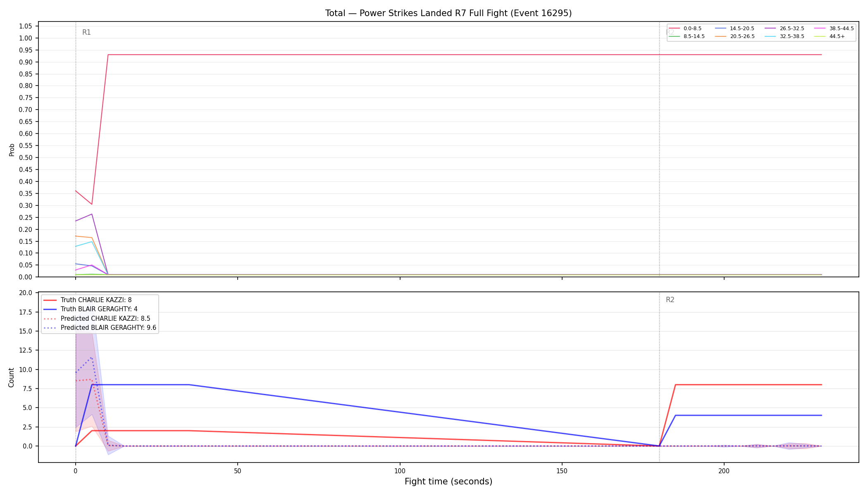Click the 7.5 tick on Count axis
This screenshot has height=496, width=868.
click(27, 389)
